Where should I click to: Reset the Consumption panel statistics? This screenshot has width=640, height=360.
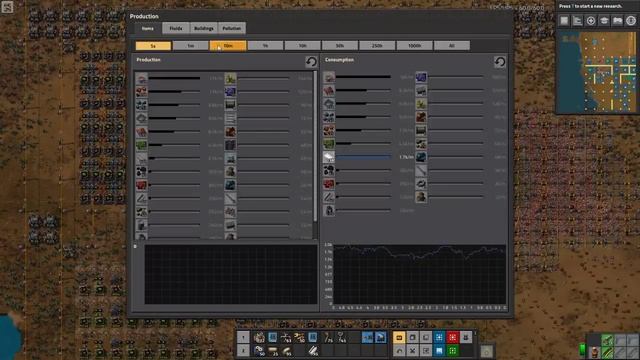click(500, 62)
